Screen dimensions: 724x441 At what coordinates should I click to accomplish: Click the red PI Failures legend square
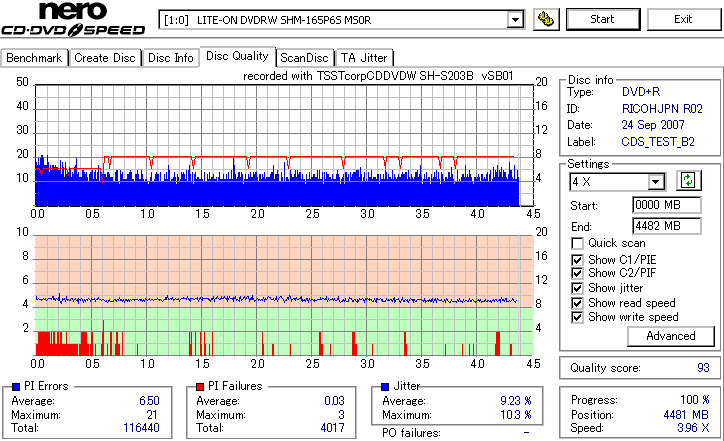pyautogui.click(x=200, y=387)
